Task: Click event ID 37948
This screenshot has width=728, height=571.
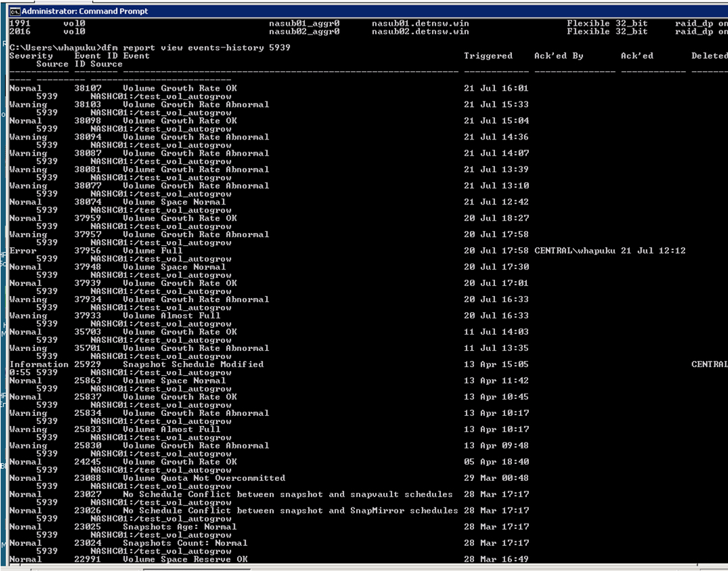Action: point(88,267)
